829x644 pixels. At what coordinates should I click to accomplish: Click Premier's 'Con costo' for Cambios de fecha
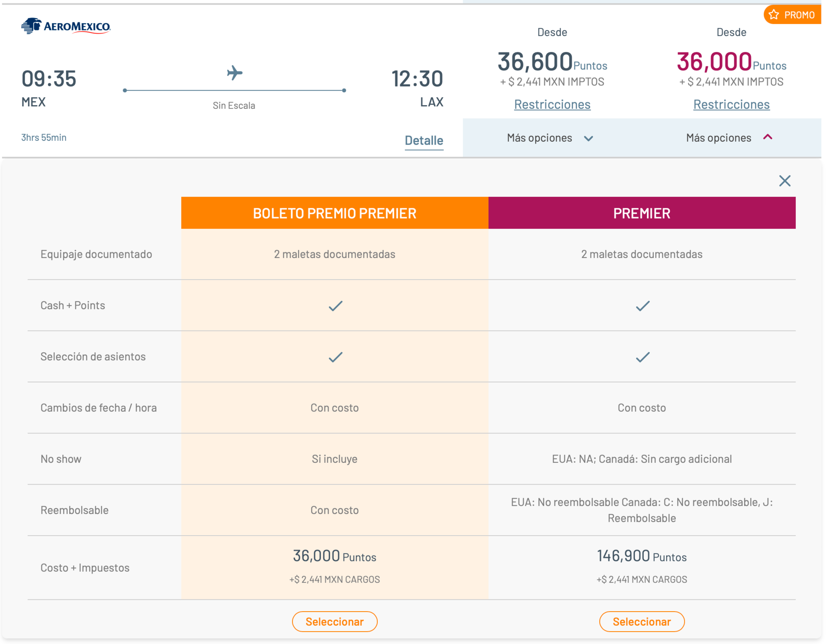642,408
